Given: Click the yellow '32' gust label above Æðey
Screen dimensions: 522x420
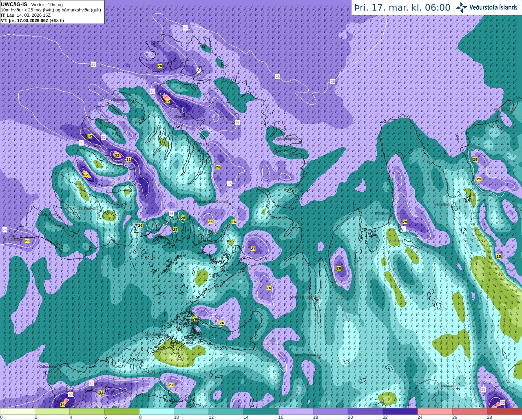Looking at the screenshot, I should 168,101.
